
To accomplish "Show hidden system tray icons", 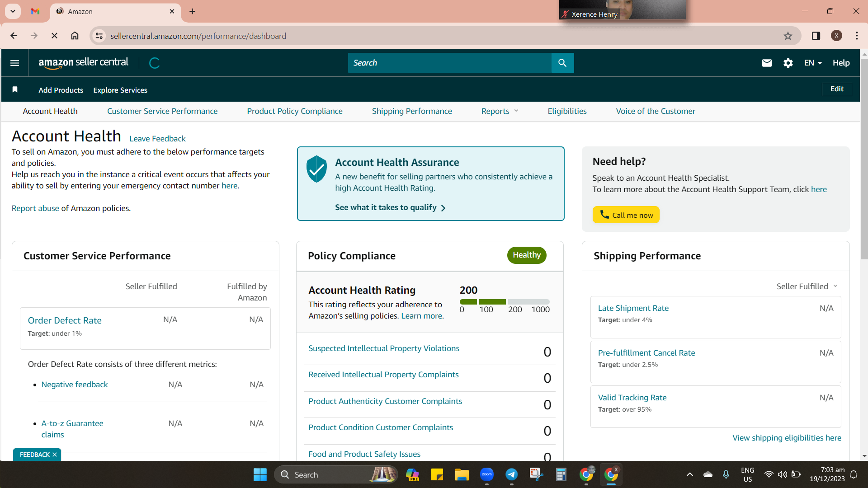I will [x=690, y=474].
